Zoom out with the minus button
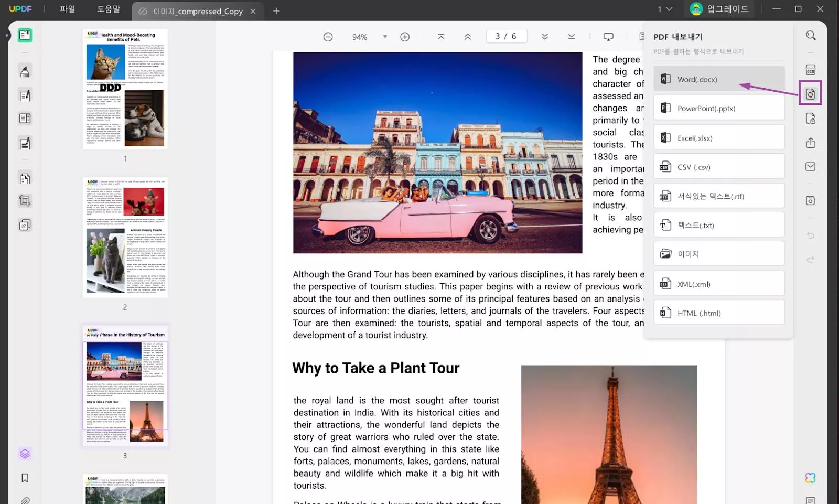 pyautogui.click(x=328, y=37)
